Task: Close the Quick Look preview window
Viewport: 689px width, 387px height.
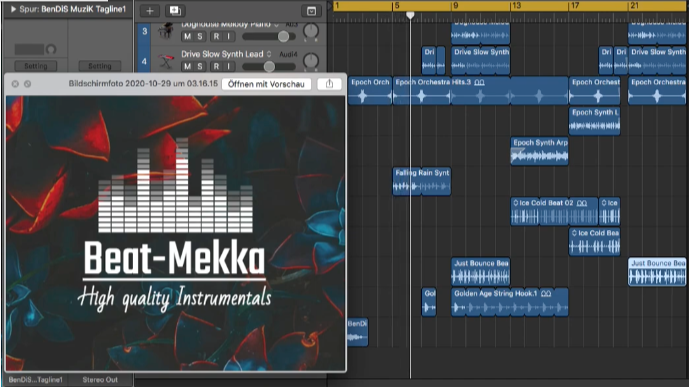Action: (15, 84)
